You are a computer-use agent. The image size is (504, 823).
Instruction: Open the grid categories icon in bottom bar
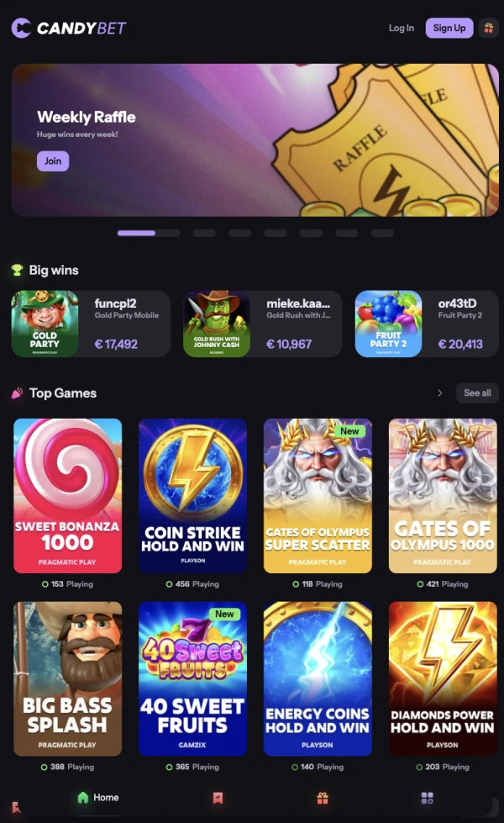tap(428, 799)
